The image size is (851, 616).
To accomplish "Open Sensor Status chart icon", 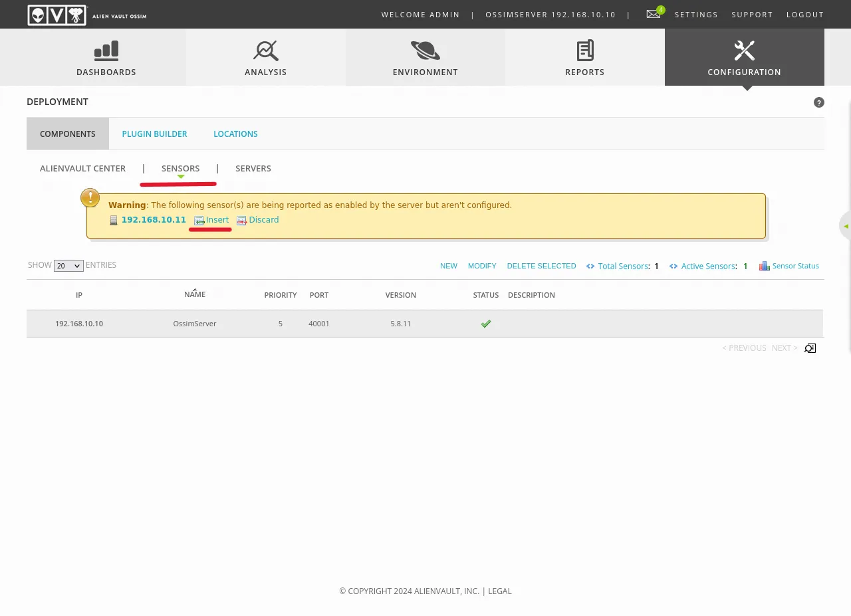I will pos(765,266).
